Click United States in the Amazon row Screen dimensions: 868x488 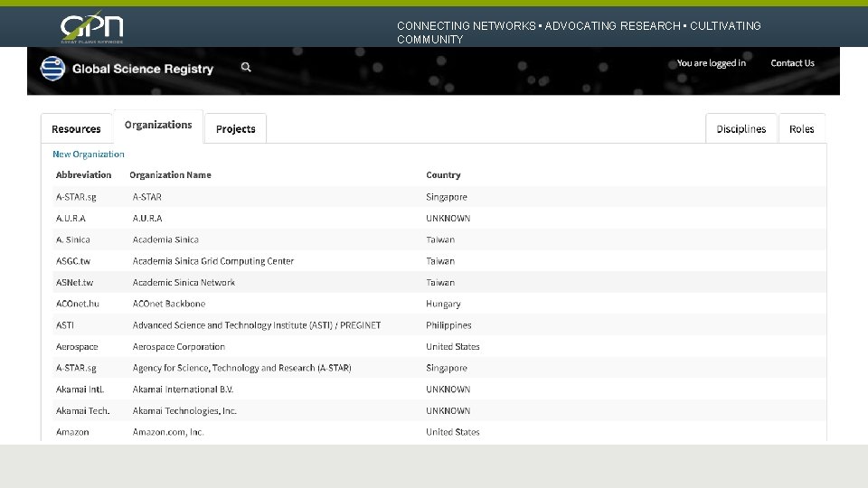453,432
